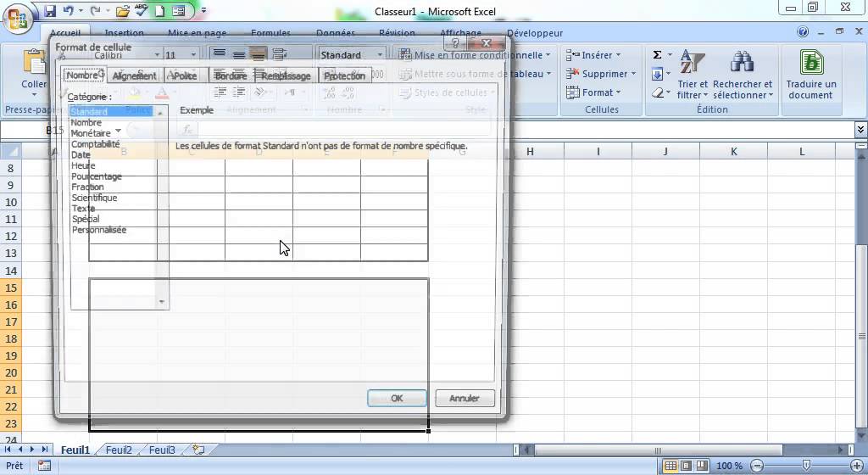Run the ABC spelling check icon

tap(141, 10)
